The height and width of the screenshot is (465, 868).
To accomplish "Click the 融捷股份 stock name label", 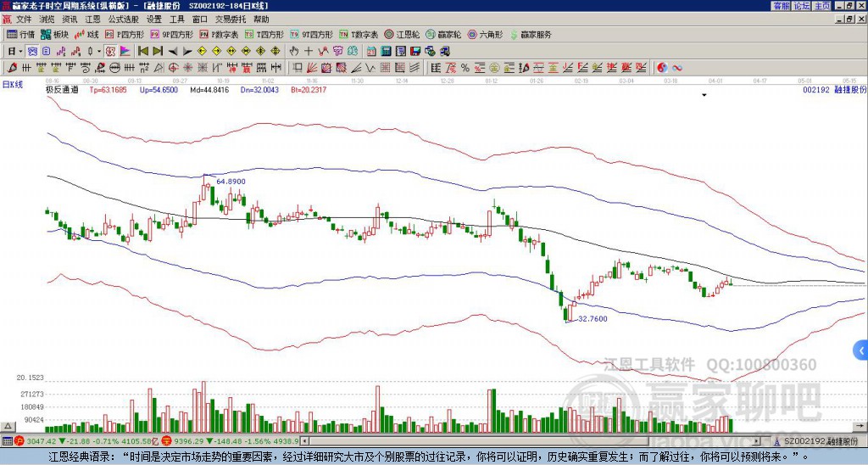I will [849, 89].
